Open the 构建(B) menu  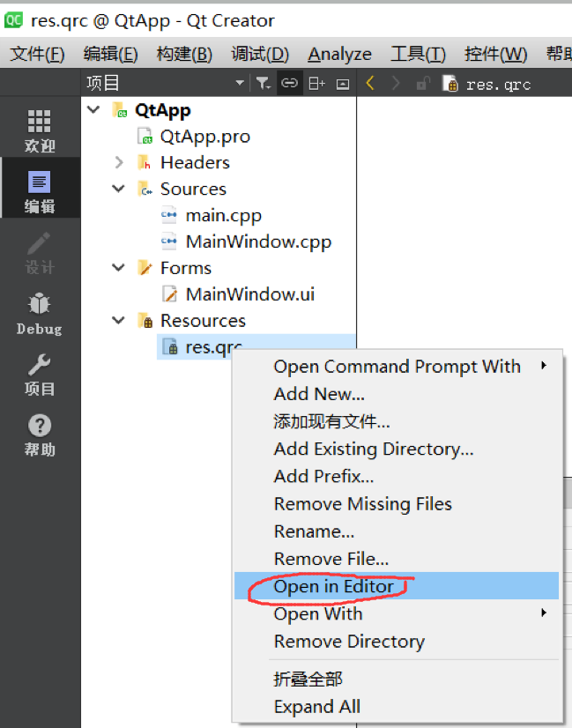click(184, 55)
